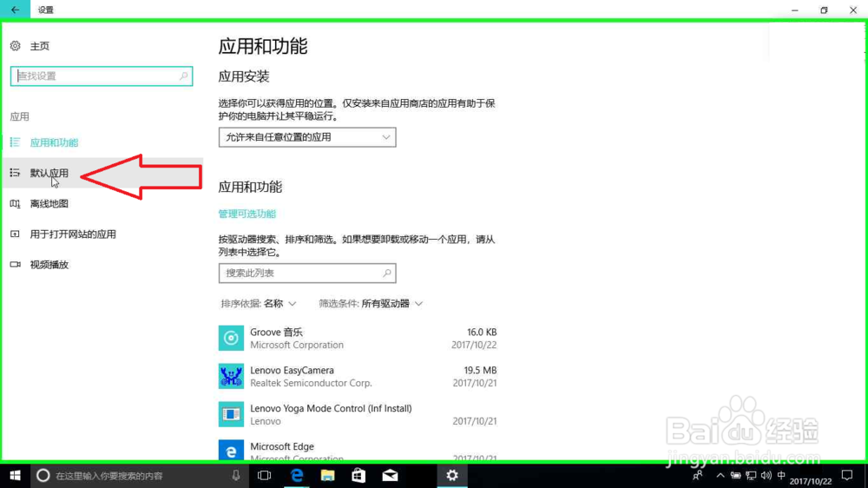Click magnifier icon in app list search
Image resolution: width=868 pixels, height=488 pixels.
(387, 273)
